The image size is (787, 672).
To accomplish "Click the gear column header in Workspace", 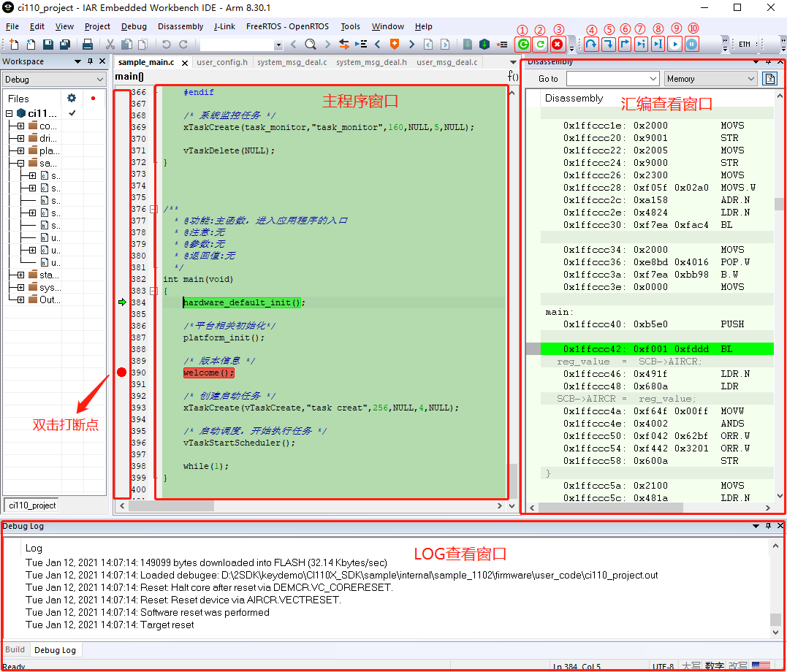I will coord(72,99).
